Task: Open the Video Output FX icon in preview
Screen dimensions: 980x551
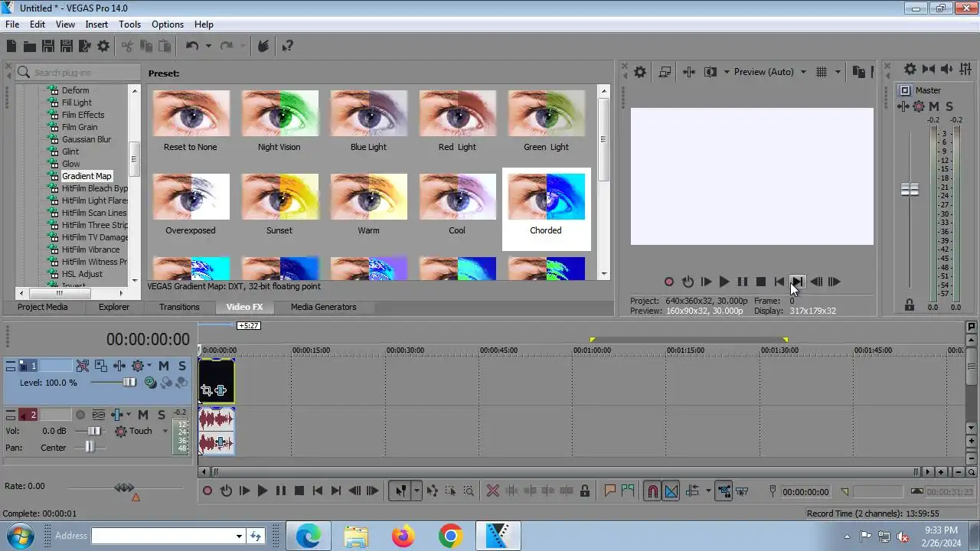Action: tap(688, 72)
